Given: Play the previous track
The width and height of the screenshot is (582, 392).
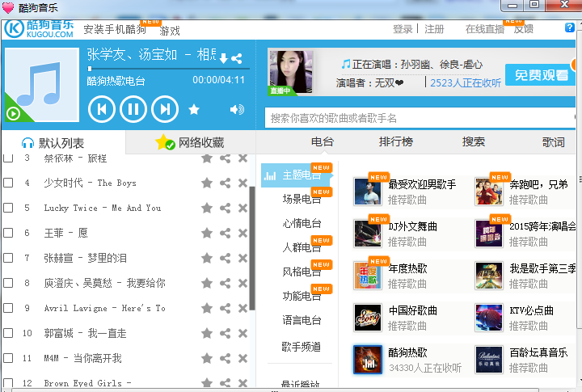Looking at the screenshot, I should click(102, 109).
